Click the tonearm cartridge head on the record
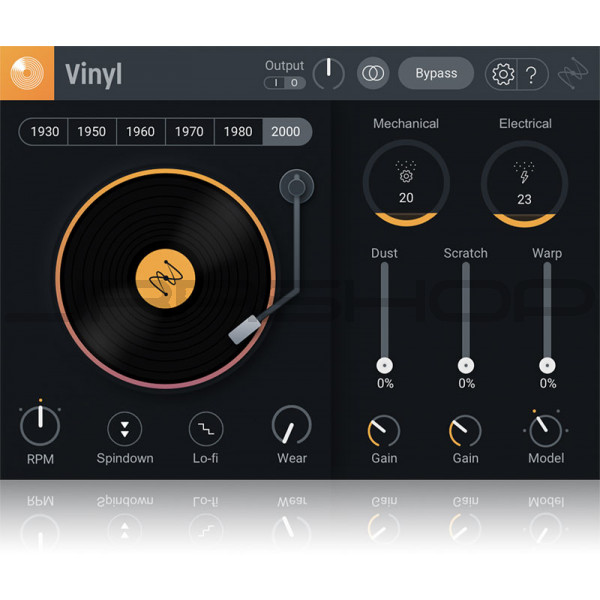Viewport: 600px width, 600px height. click(x=245, y=329)
